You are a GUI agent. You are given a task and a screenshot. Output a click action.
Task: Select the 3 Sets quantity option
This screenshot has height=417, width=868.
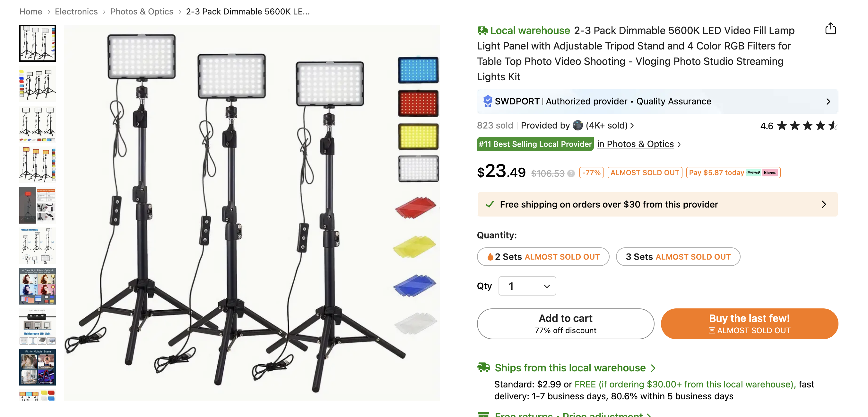coord(678,257)
